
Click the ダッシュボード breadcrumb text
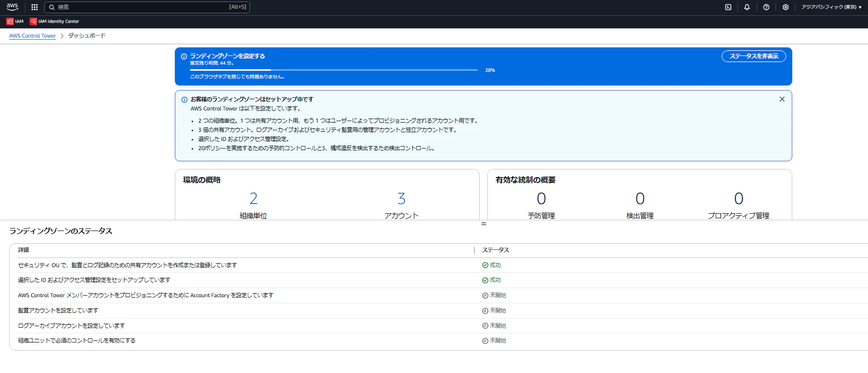87,36
